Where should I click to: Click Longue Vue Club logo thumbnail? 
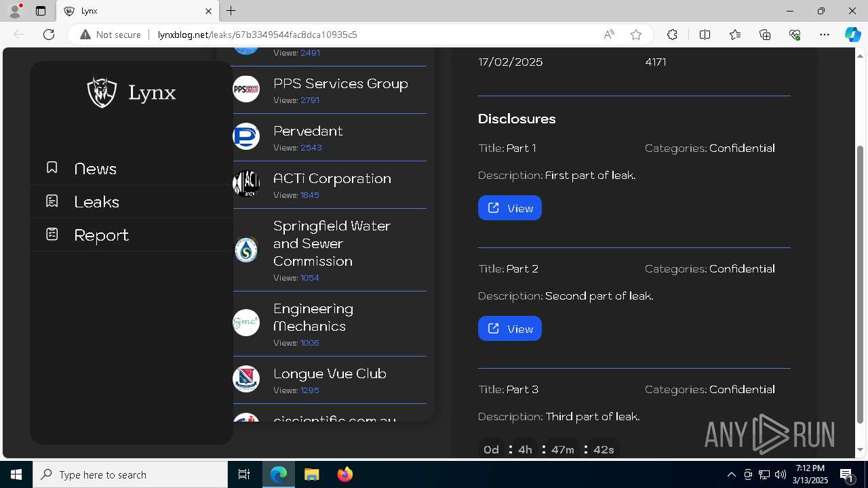pyautogui.click(x=246, y=379)
